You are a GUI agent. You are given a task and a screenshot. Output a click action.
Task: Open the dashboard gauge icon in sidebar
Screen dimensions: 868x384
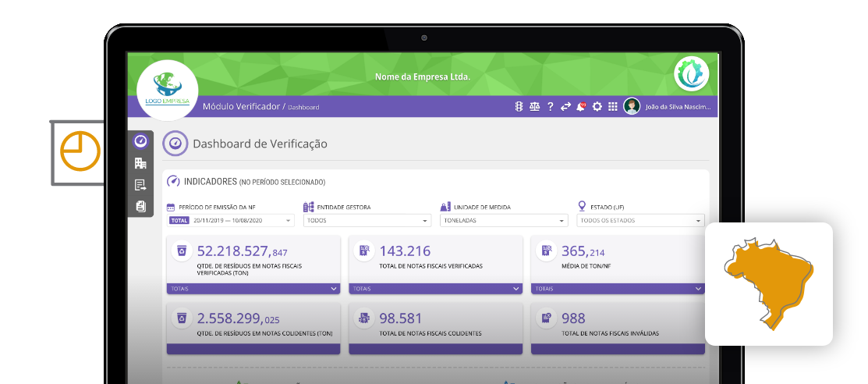tap(140, 141)
